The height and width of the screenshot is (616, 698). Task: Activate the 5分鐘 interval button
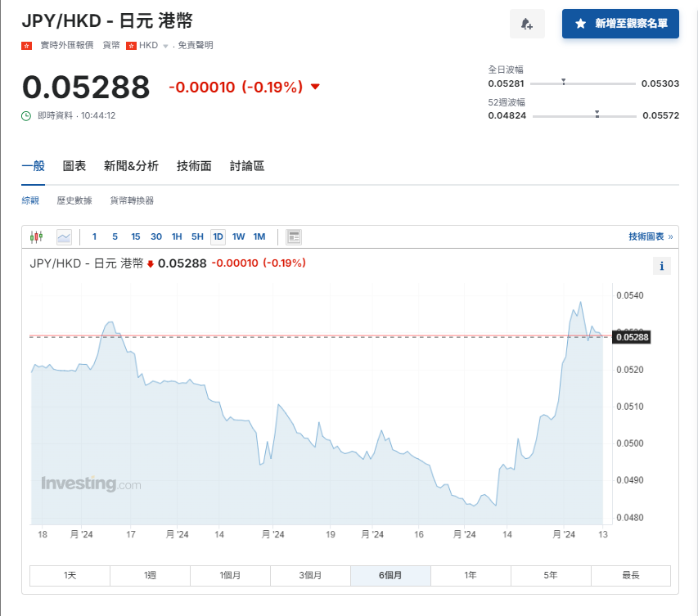pos(115,236)
